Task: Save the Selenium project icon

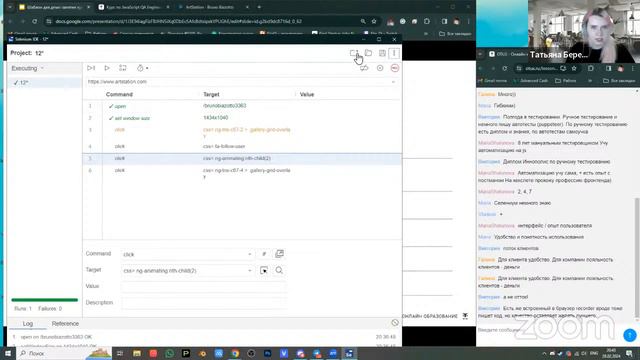Action: coord(382,53)
